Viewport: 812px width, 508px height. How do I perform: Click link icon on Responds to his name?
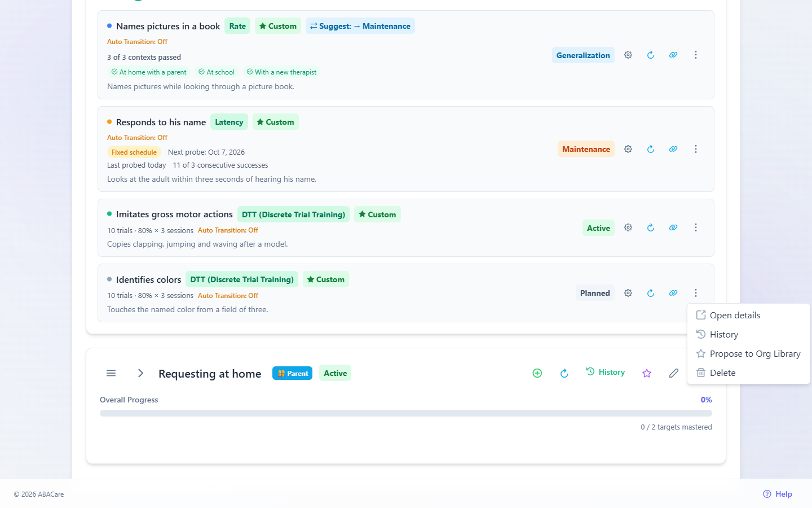pyautogui.click(x=673, y=149)
